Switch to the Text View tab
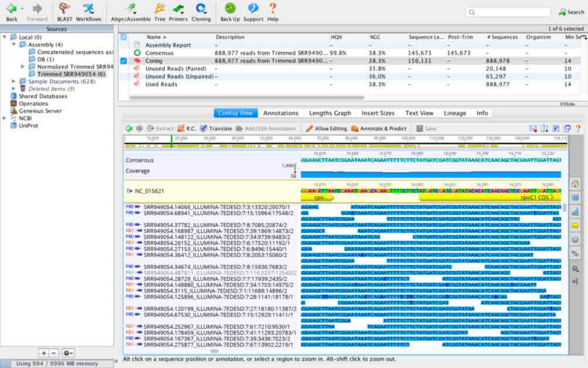Screen dimensions: 588x368 [419, 113]
